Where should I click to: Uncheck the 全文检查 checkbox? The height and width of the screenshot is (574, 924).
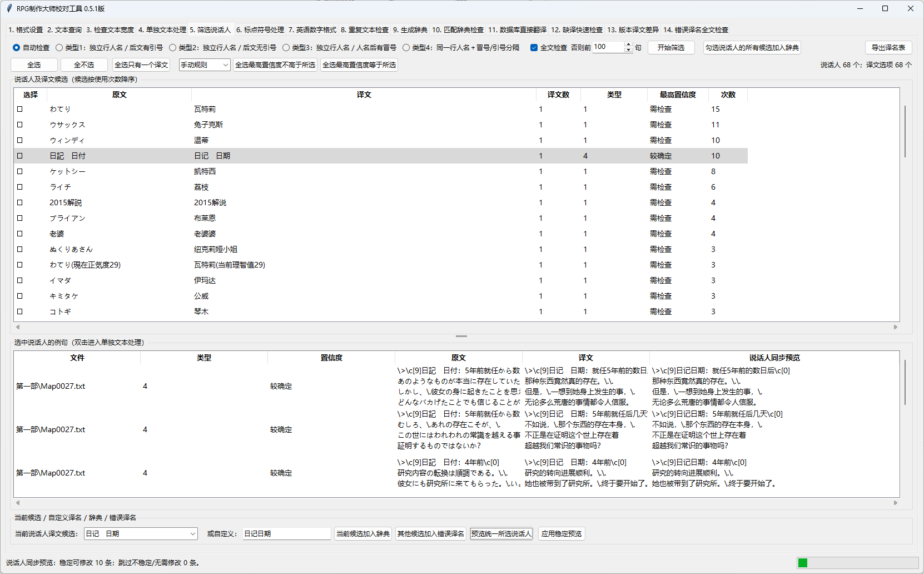[x=534, y=48]
